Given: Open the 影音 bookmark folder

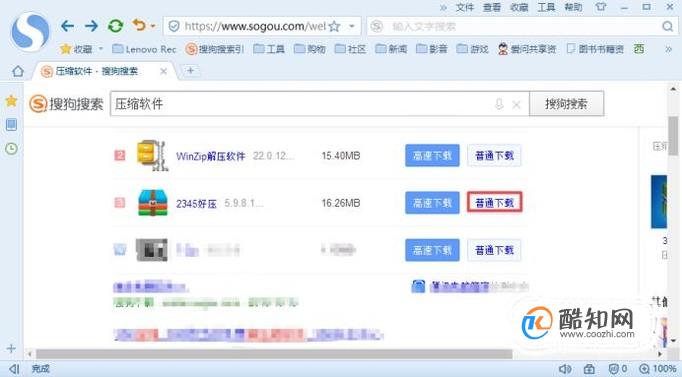Looking at the screenshot, I should pos(431,49).
